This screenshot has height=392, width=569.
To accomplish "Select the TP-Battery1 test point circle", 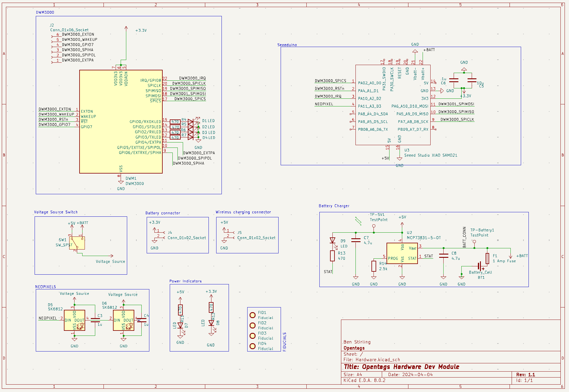I will pos(474,242).
